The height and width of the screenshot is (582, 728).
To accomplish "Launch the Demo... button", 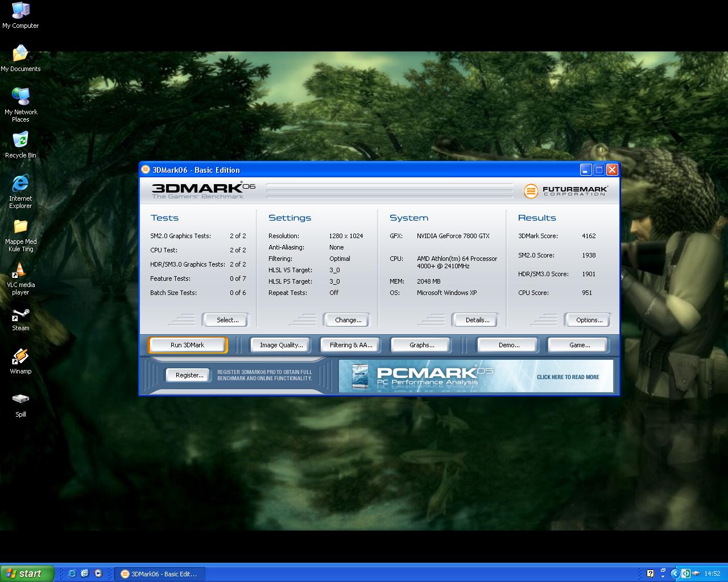I will click(508, 345).
